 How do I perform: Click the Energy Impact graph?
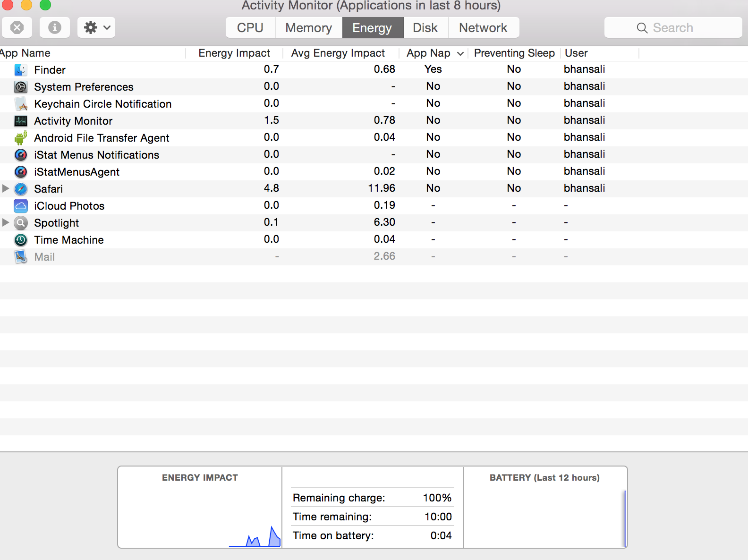(x=200, y=518)
